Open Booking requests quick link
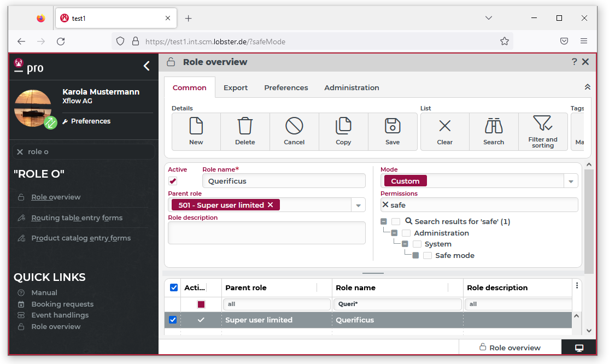Screen dimensions: 609x364 click(62, 304)
